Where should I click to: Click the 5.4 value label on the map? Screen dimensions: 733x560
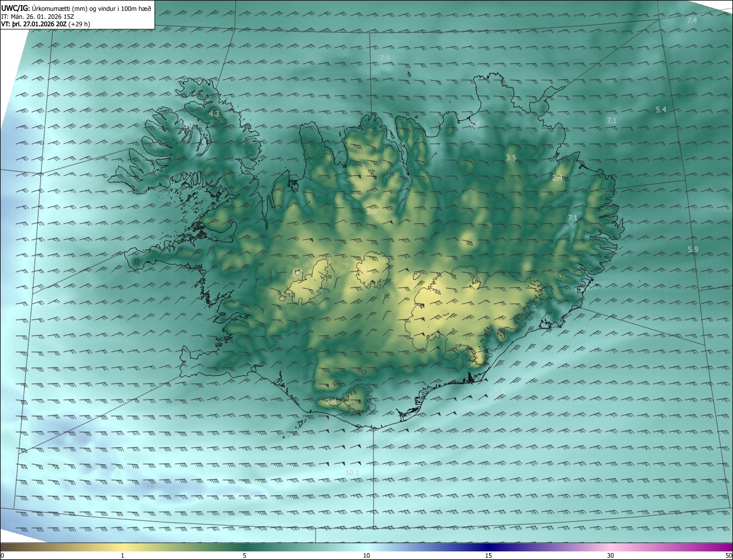[661, 109]
